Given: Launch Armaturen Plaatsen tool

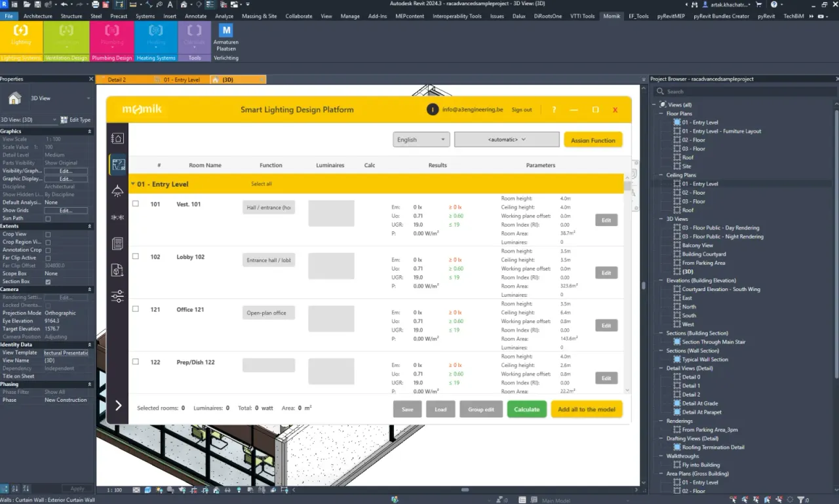Looking at the screenshot, I should coord(226,37).
